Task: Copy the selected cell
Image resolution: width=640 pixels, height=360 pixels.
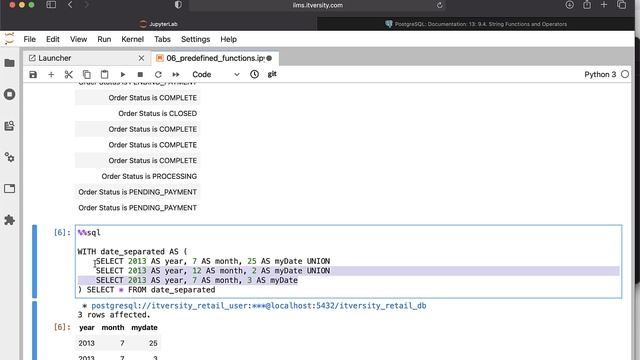Action: point(87,74)
